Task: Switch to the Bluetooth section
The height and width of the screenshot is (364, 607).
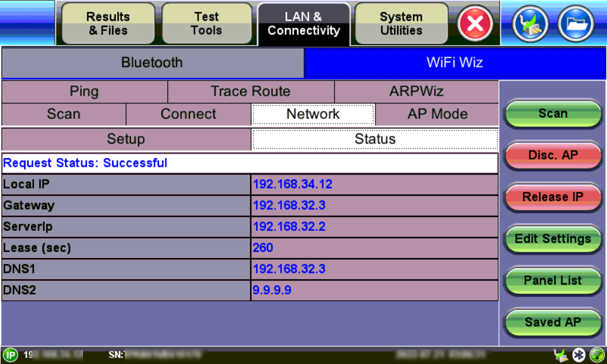Action: coord(153,62)
